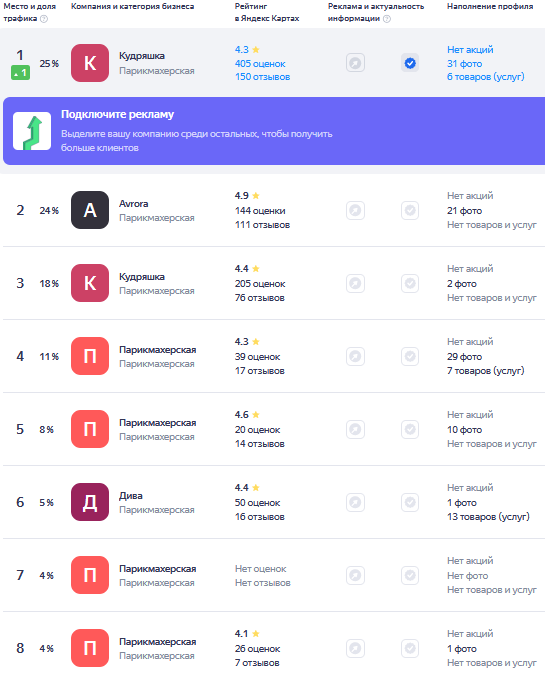The image size is (545, 685).
Task: Click the green rank-up badge under position 1
Action: [x=21, y=73]
